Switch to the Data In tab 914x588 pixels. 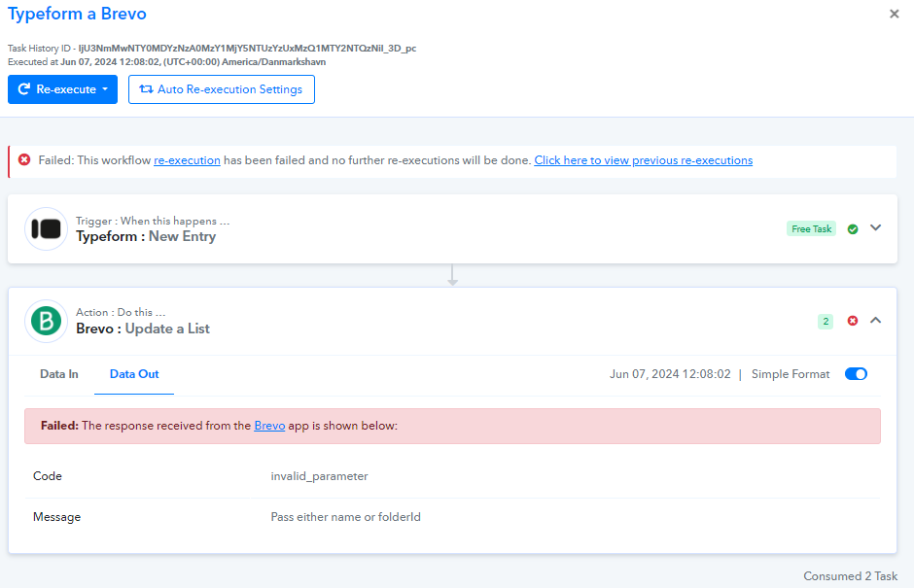pyautogui.click(x=59, y=374)
